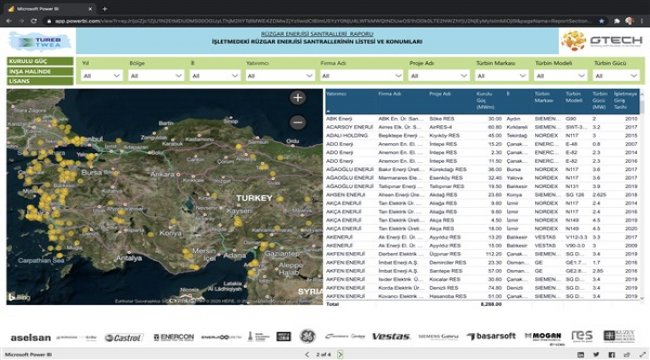Viewport: 650px width, 360px height.
Task: Open the Yıl filter dropdown
Action: click(x=101, y=76)
